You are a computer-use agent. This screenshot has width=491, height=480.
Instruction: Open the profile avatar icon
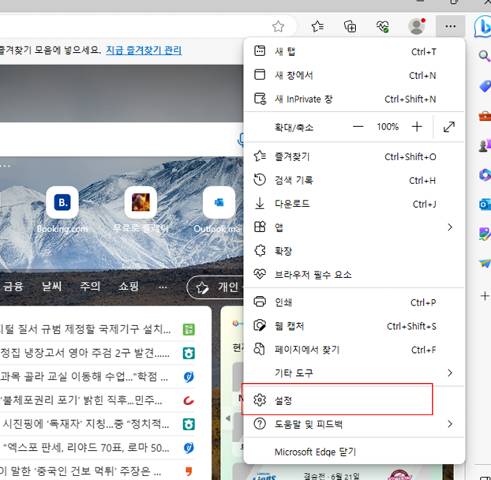(x=417, y=26)
